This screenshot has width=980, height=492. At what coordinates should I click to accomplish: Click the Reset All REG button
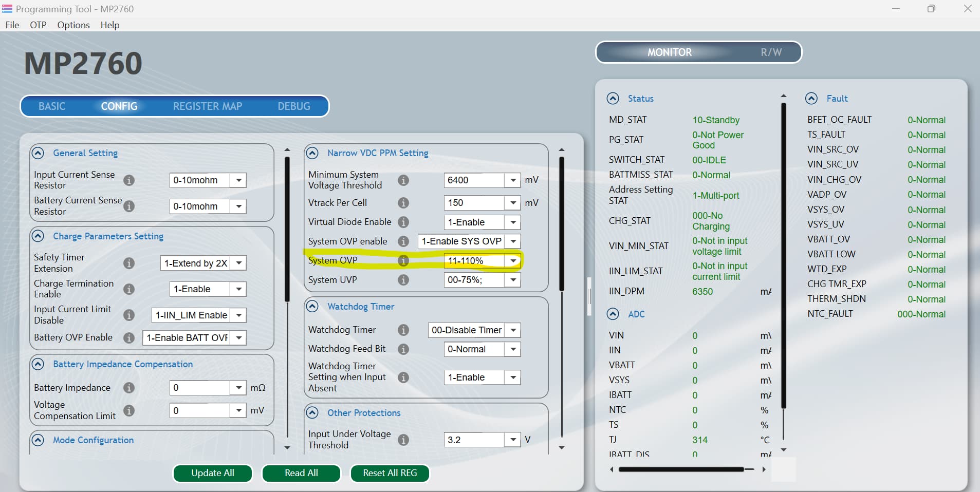point(390,473)
